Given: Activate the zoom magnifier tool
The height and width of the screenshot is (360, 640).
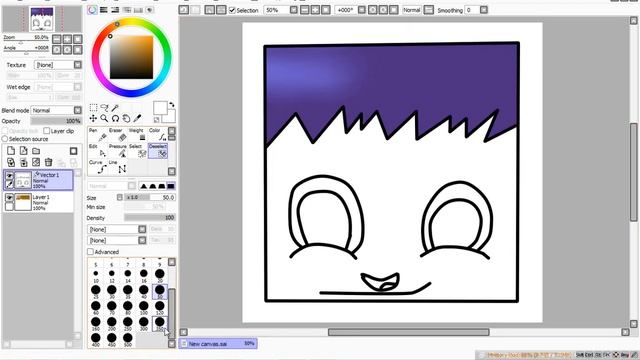Looking at the screenshot, I should 104,118.
